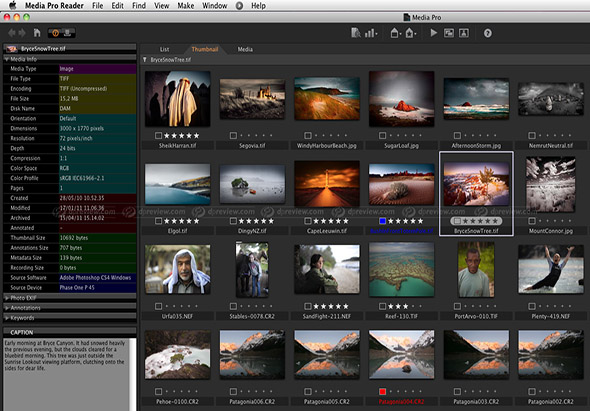Click the Color Profile value sRGB IEC61966-2.1
The height and width of the screenshot is (411, 590).
coord(82,178)
